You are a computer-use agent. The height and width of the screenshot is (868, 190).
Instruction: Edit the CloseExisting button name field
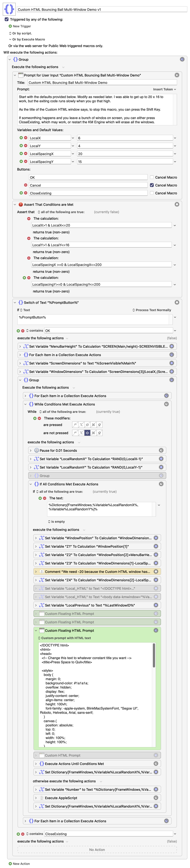point(88,193)
